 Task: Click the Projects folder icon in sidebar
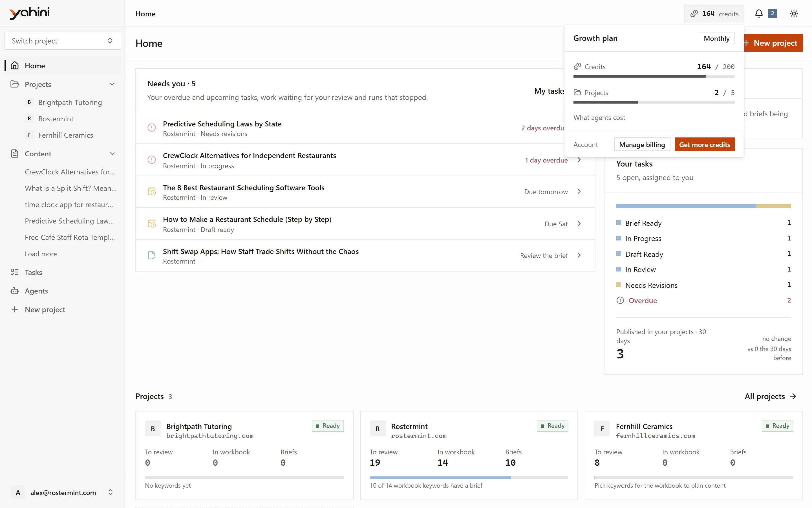tap(14, 84)
